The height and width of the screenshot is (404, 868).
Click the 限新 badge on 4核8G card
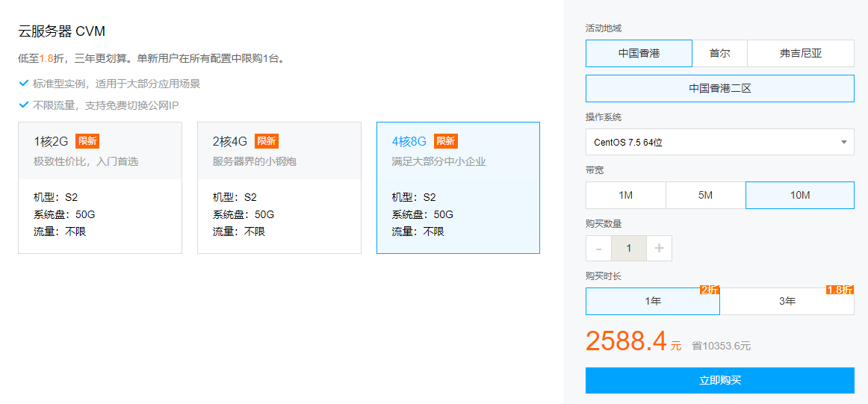coord(446,141)
